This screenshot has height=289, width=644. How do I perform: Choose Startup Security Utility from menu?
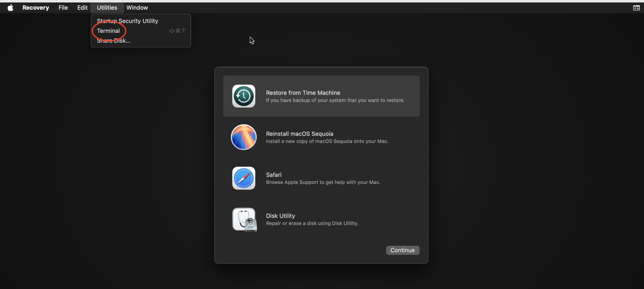pos(141,21)
